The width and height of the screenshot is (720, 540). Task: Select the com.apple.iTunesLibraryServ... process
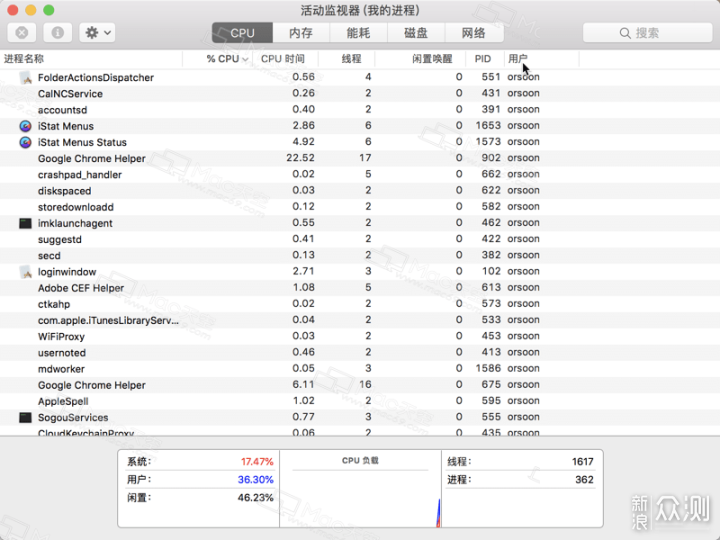coord(360,320)
